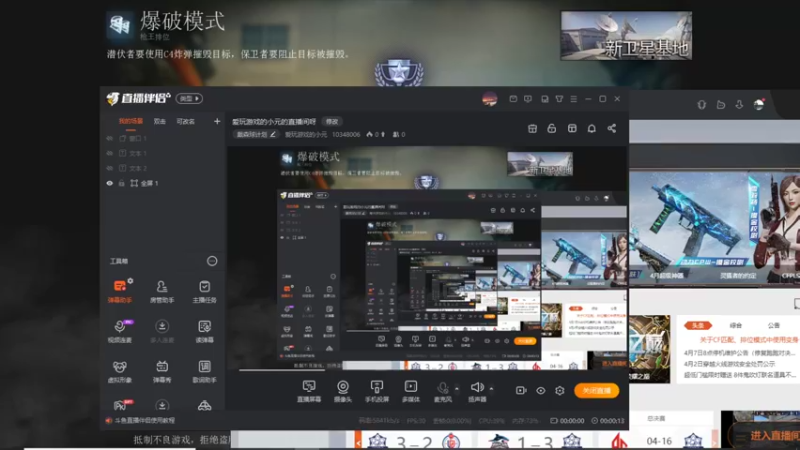
Task: Open the PK tool in toolbox
Action: (121, 405)
